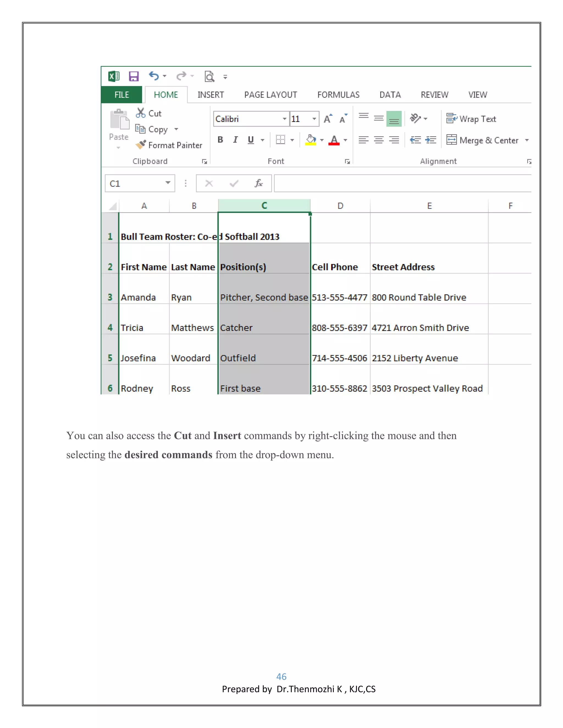The width and height of the screenshot is (563, 728).
Task: Open the REVIEW tab
Action: click(434, 95)
